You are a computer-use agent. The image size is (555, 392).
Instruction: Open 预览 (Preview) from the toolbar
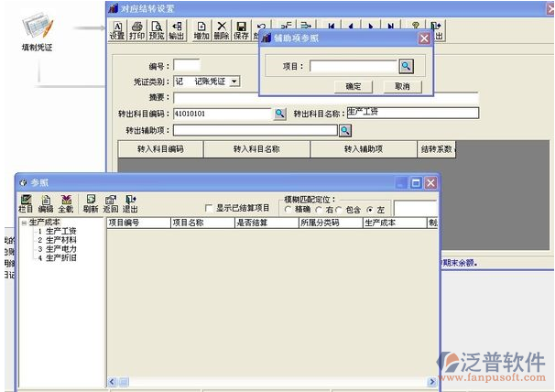tap(157, 30)
